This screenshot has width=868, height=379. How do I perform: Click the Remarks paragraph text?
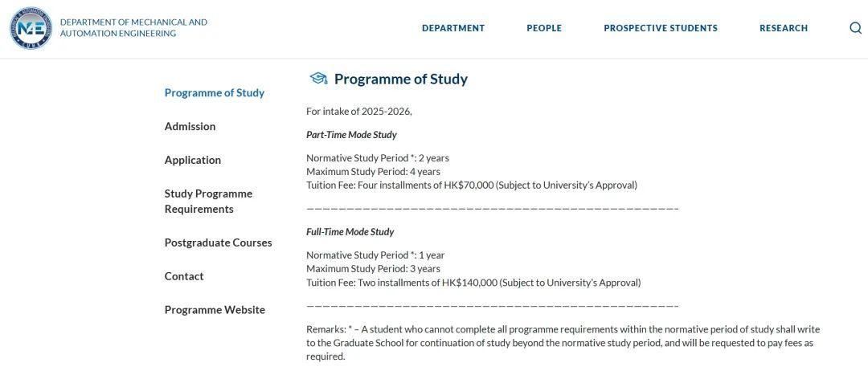click(563, 343)
